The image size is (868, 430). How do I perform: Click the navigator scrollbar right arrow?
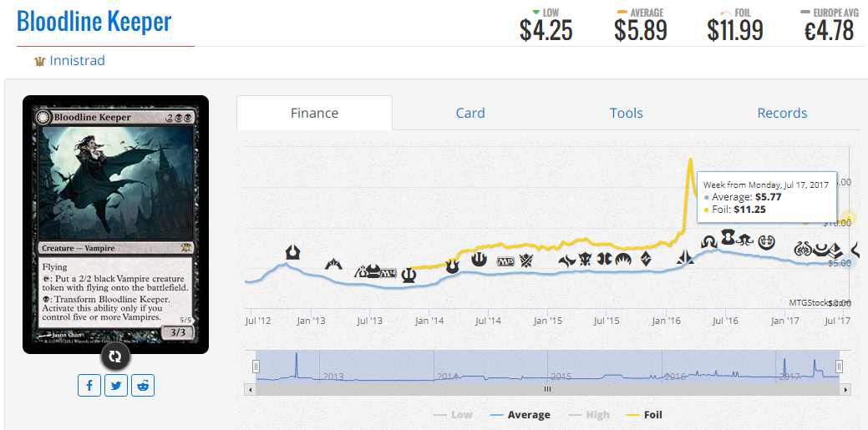pos(845,390)
